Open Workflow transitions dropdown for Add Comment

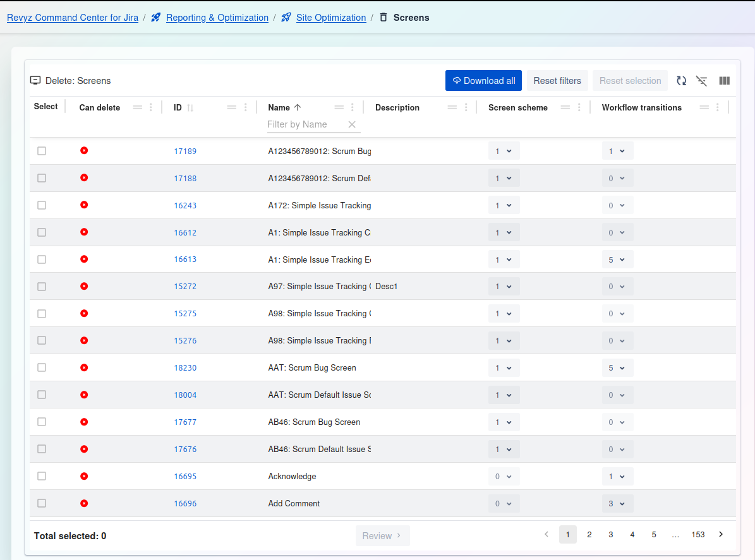[x=617, y=504]
